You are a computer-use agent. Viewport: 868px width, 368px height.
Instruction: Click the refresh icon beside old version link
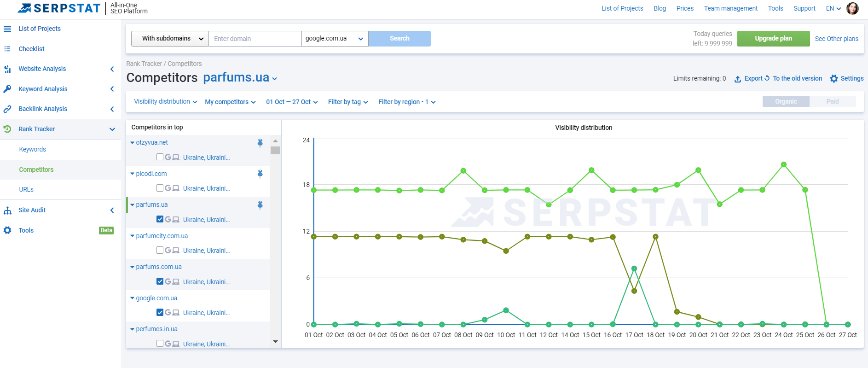point(767,78)
